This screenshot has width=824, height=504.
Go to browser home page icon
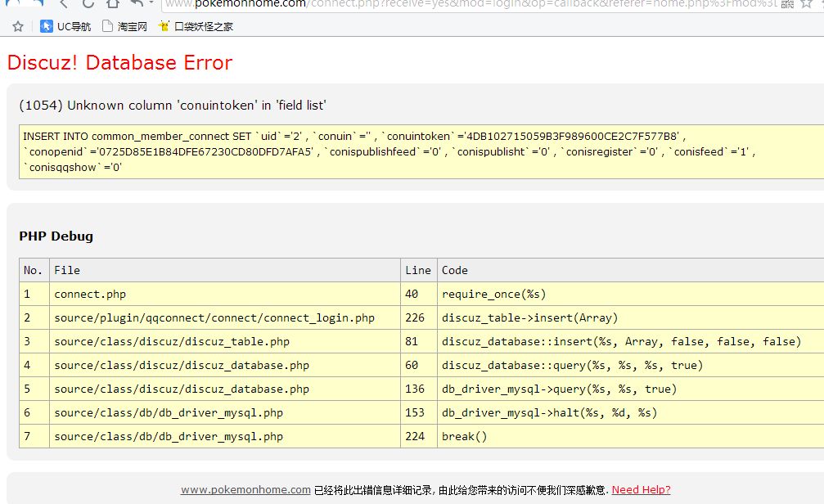click(x=112, y=3)
